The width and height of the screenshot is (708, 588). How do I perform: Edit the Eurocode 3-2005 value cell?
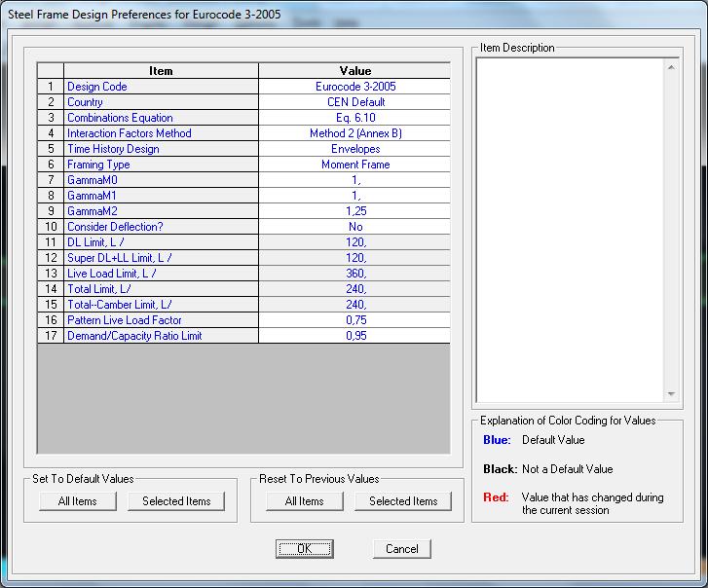(354, 87)
